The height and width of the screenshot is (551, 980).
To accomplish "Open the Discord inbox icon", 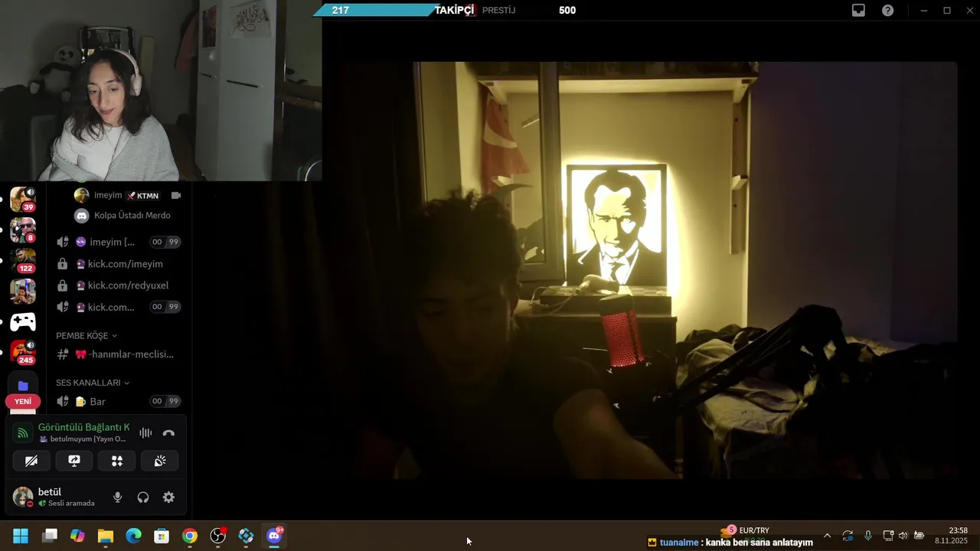I will 858,11.
